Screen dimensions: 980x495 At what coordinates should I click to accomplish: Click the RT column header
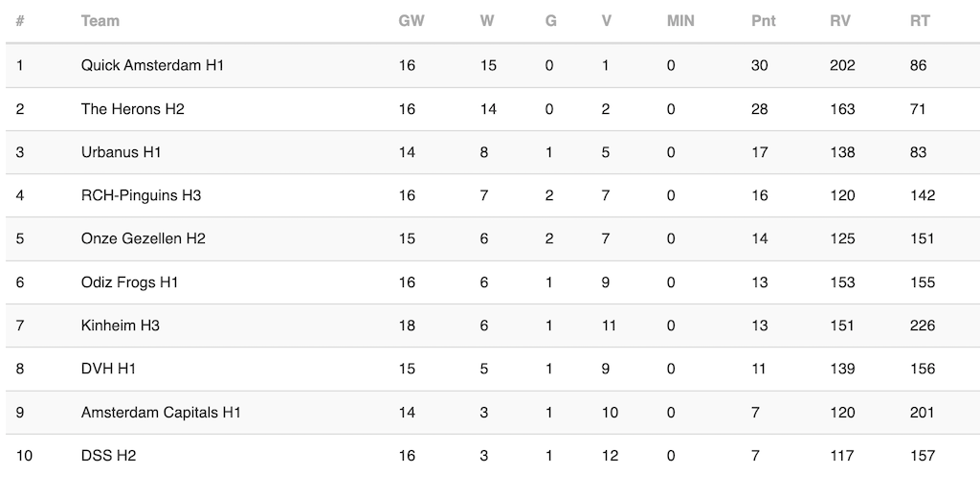pos(920,21)
